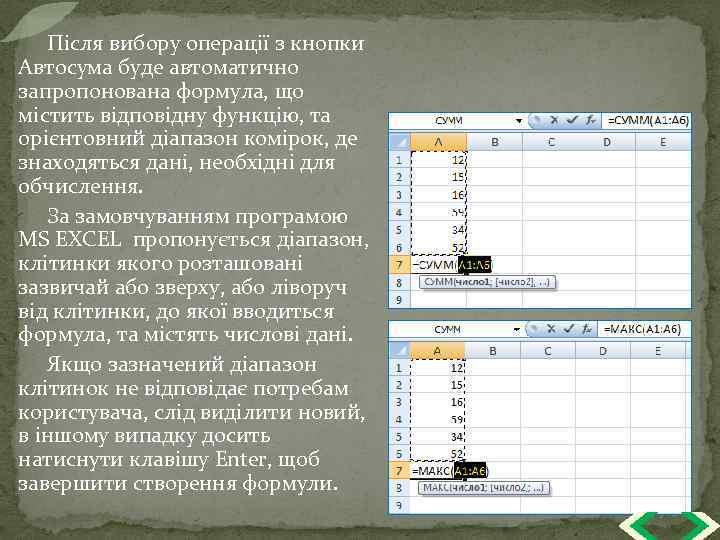
Task: Click cell with value 16 in the СУММ spreadsheet
Action: click(x=439, y=194)
